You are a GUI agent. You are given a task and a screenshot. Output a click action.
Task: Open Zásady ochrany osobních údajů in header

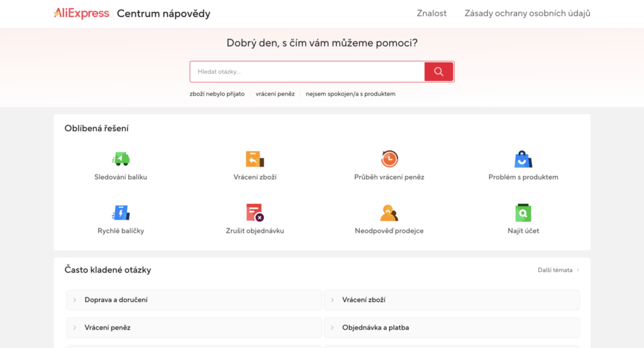[527, 13]
